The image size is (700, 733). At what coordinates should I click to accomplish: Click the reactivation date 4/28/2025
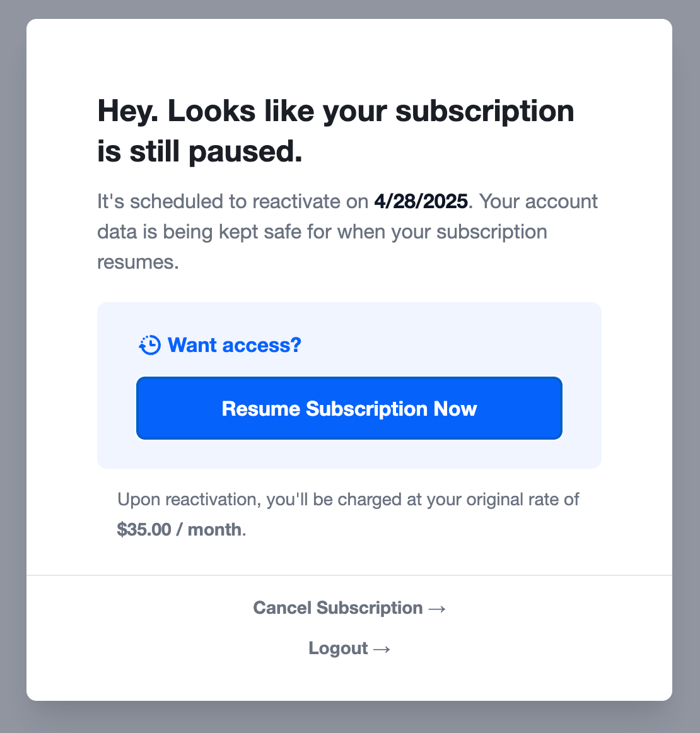421,201
